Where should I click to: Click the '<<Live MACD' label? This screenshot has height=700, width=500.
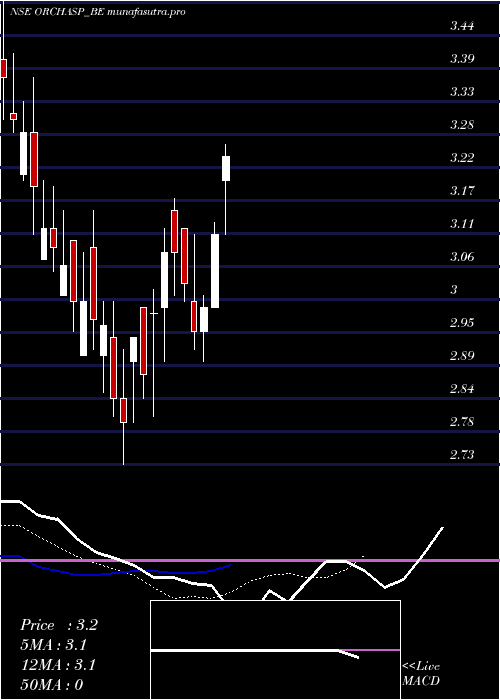[421, 674]
